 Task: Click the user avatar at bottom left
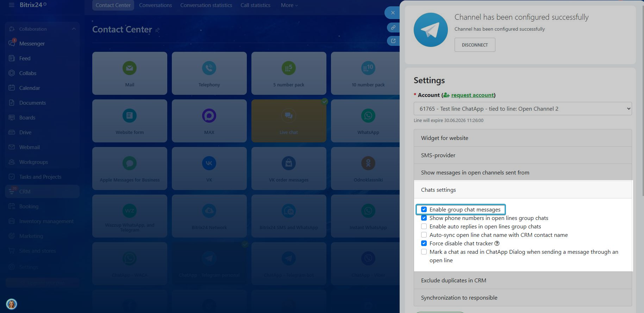tap(12, 304)
